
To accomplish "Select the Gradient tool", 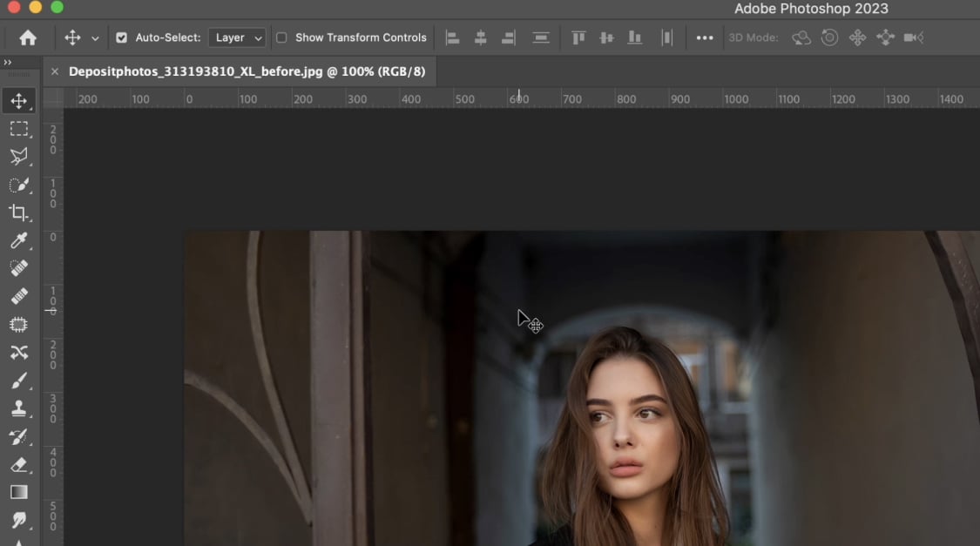I will (19, 492).
